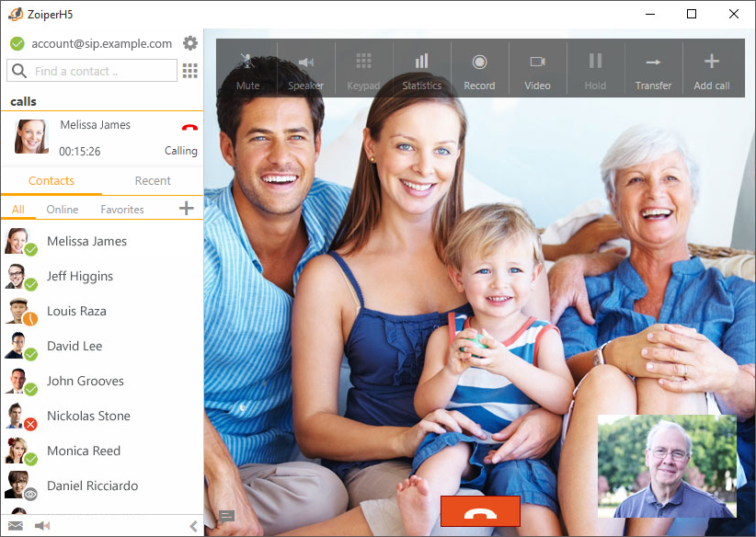Toggle the Speaker output
Screen dimensions: 756x537
coord(305,70)
